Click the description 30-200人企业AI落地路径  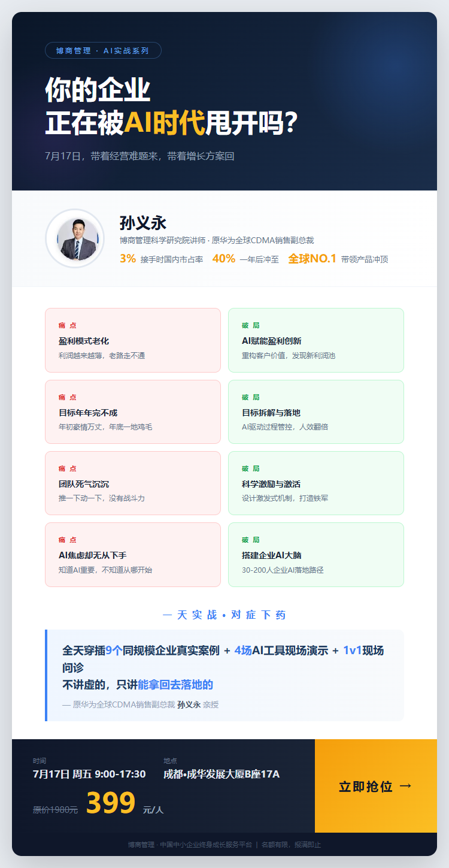(x=283, y=570)
